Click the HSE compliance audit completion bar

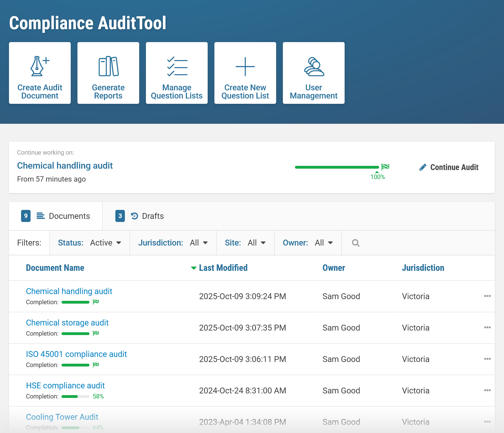pyautogui.click(x=75, y=397)
